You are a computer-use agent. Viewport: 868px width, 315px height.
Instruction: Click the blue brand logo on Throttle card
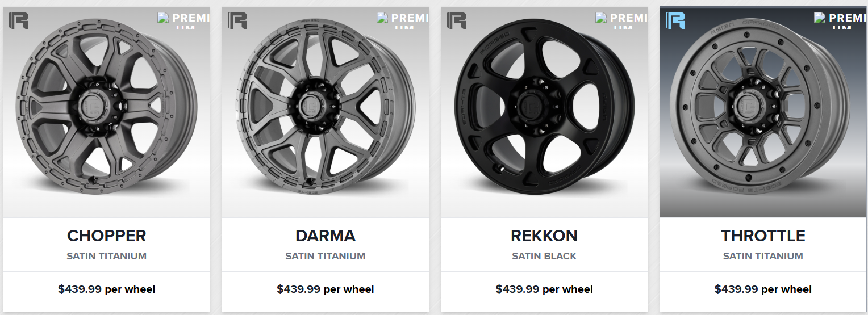pos(675,20)
